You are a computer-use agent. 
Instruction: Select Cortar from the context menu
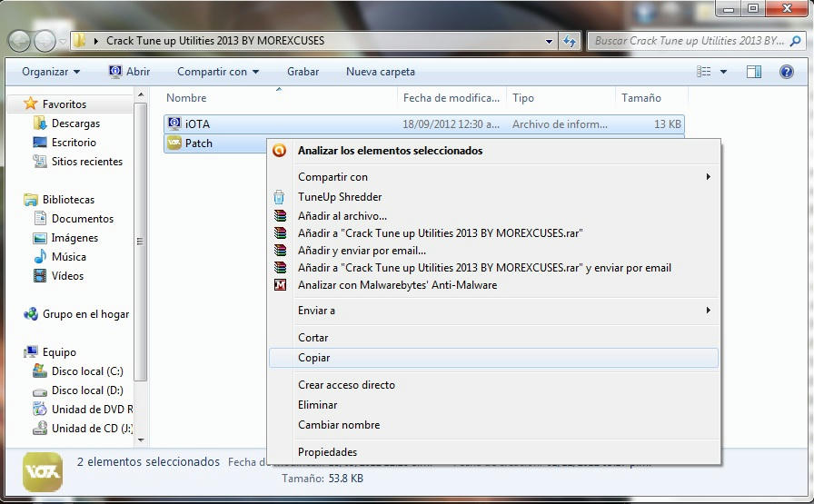(493, 338)
